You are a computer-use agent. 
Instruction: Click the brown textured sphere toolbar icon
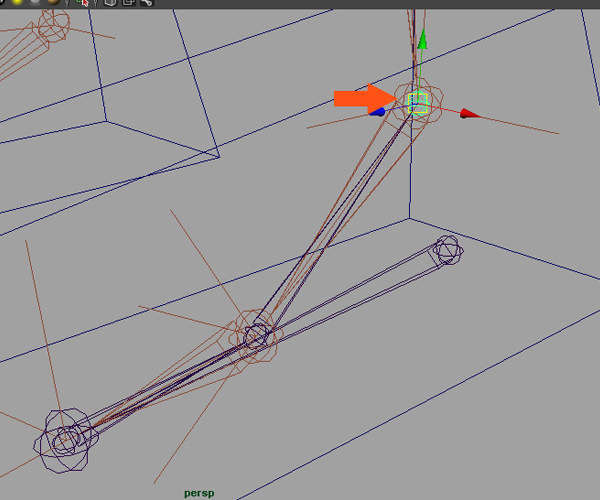pyautogui.click(x=53, y=2)
